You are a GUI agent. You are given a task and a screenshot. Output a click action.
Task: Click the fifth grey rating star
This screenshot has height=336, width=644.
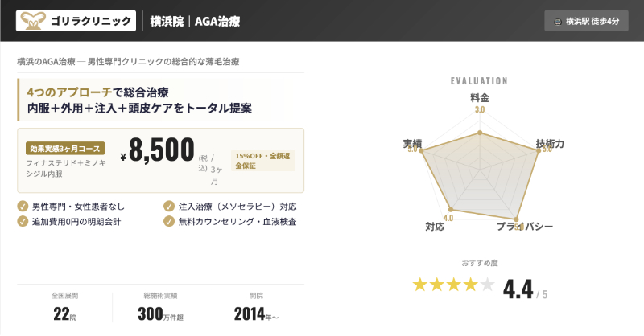(487, 285)
